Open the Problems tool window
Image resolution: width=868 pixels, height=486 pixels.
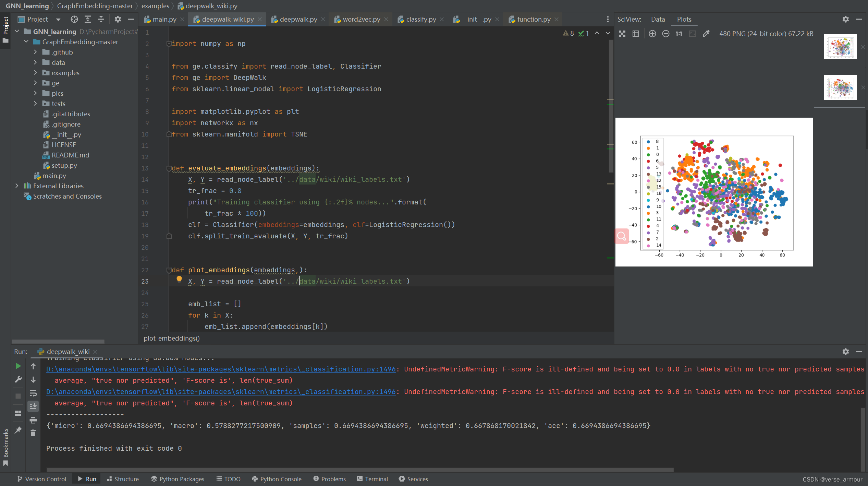(330, 479)
